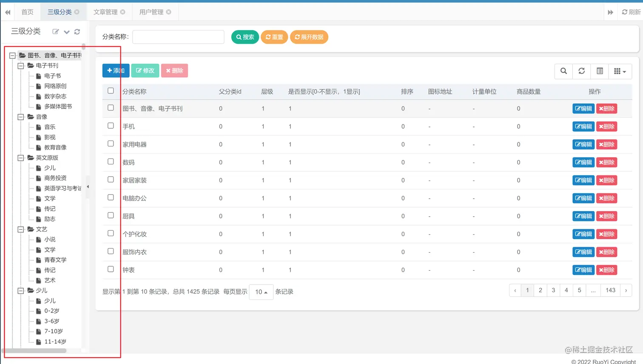Click the blue 添加 button
Screen dimensions: 643x364
click(x=116, y=71)
